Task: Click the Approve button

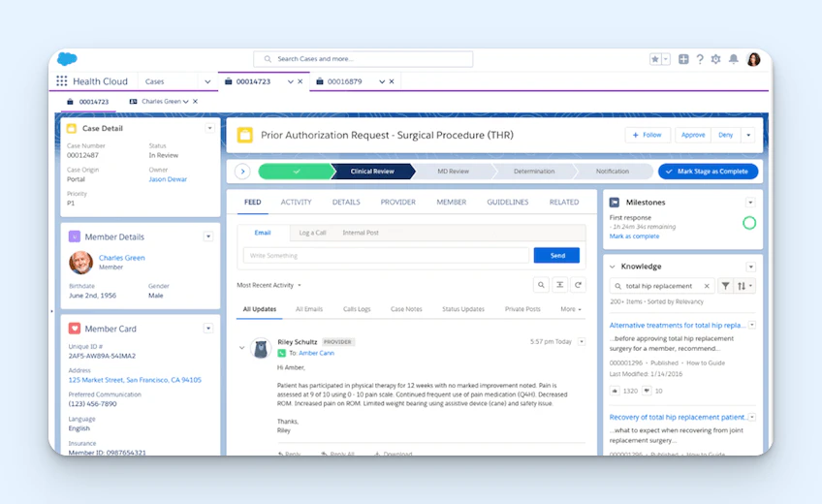Action: (x=693, y=135)
